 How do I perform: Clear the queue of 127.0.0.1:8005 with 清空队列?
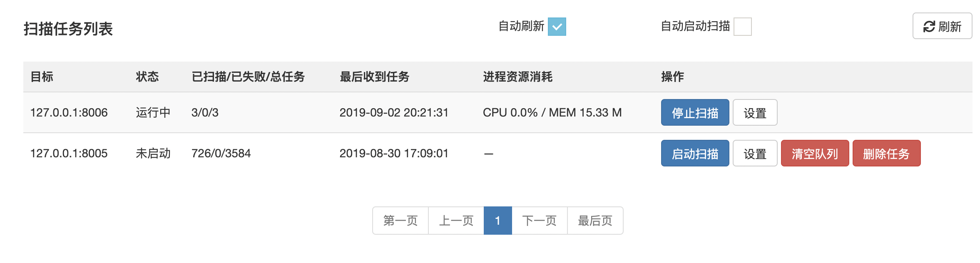click(815, 153)
